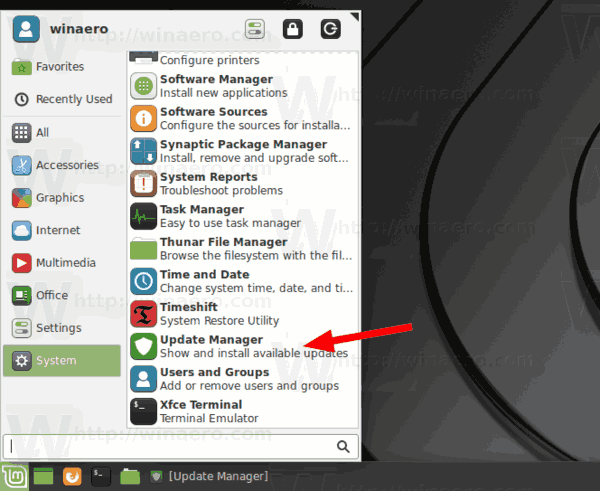Launch Task Manager via its monitor icon
The height and width of the screenshot is (491, 600).
click(x=143, y=216)
